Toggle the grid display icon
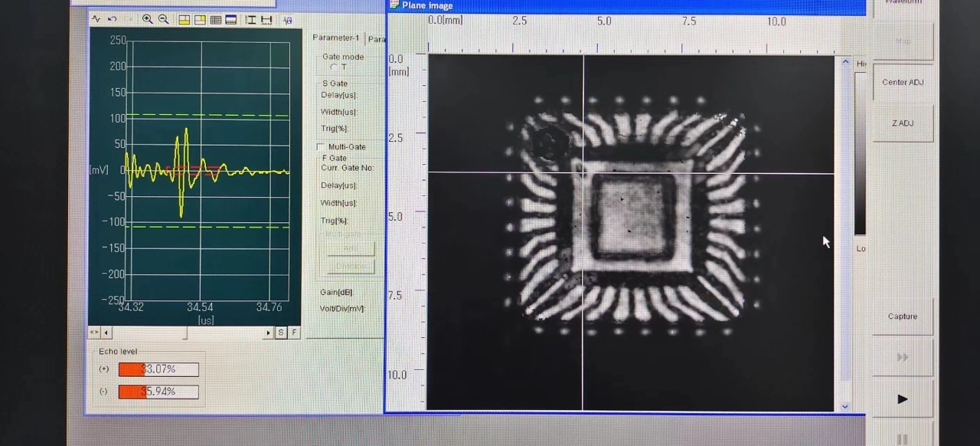The height and width of the screenshot is (446, 980). (x=216, y=20)
